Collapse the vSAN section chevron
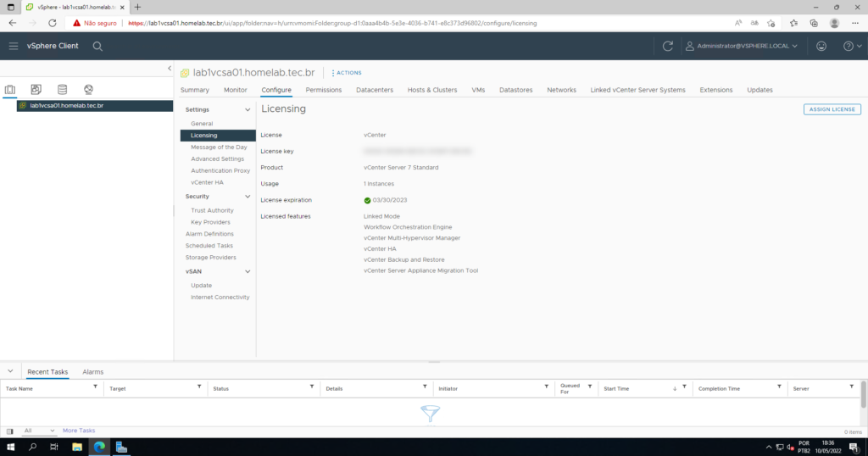 pyautogui.click(x=248, y=272)
